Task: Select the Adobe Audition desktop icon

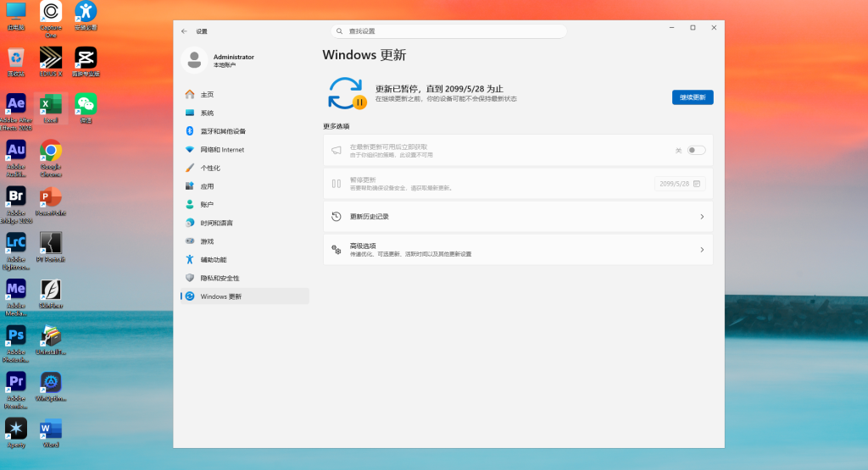Action: (x=16, y=158)
